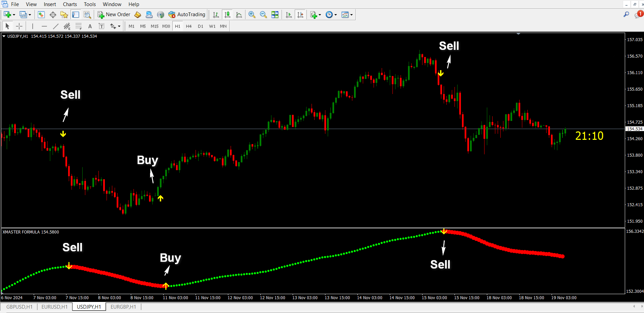Open the Window menu

(112, 4)
